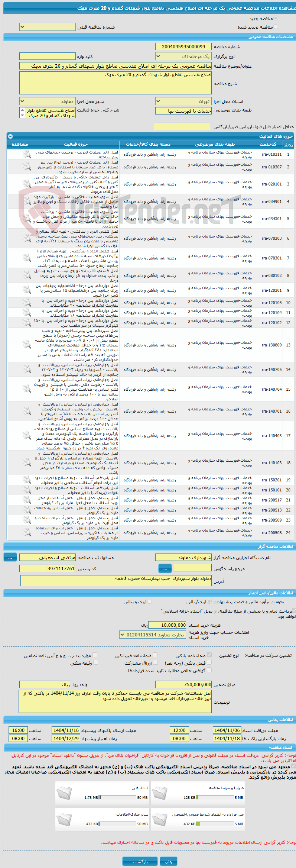Image resolution: width=296 pixels, height=868 pixels.
Task: Click کد پستی field 3971117761
Action: pos(47,568)
